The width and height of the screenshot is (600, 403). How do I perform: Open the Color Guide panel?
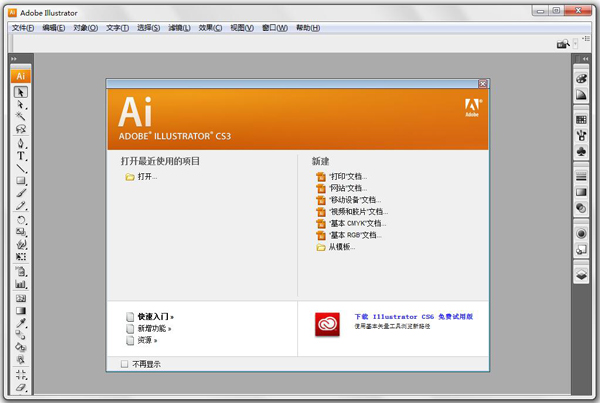coord(581,95)
